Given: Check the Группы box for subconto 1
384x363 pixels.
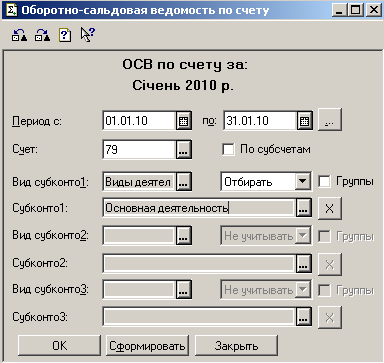Looking at the screenshot, I should pos(324,182).
